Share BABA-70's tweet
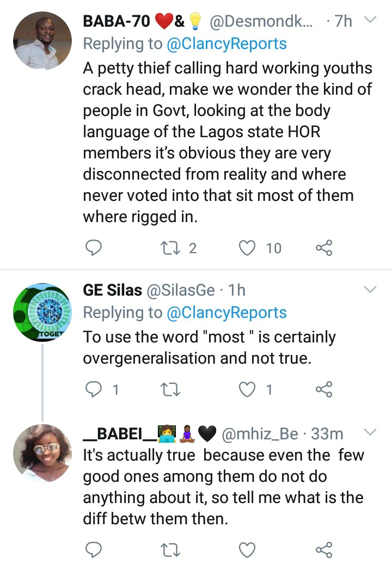392x570 pixels. coord(323,248)
